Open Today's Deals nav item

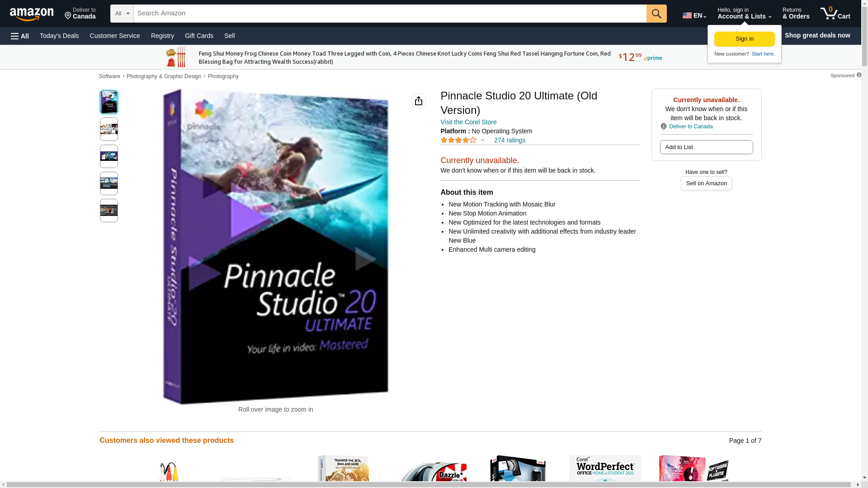click(x=59, y=36)
